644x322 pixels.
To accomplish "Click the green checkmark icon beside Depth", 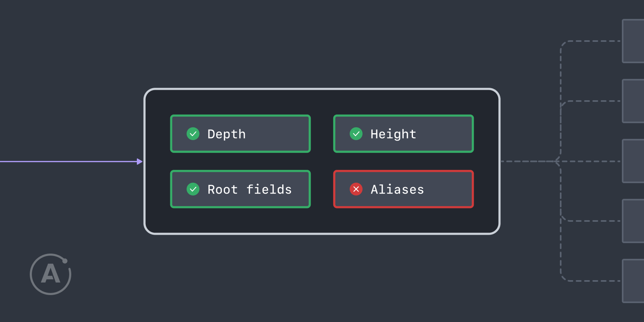I will tap(193, 134).
